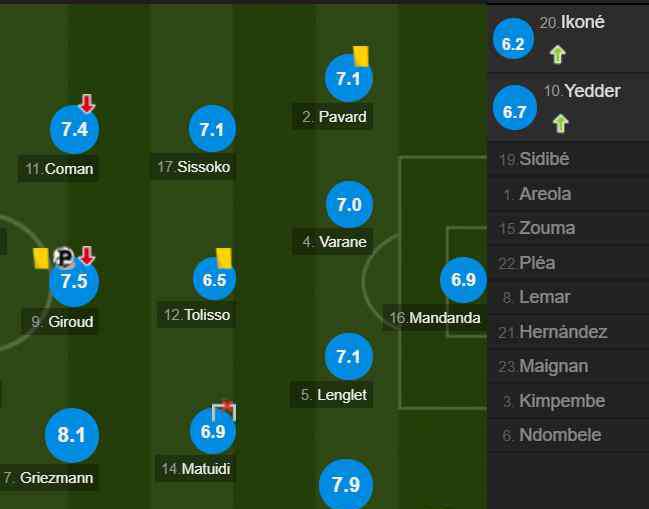Viewport: 649px width, 509px height.
Task: Click Giroud's penalty ball icon
Action: click(64, 257)
